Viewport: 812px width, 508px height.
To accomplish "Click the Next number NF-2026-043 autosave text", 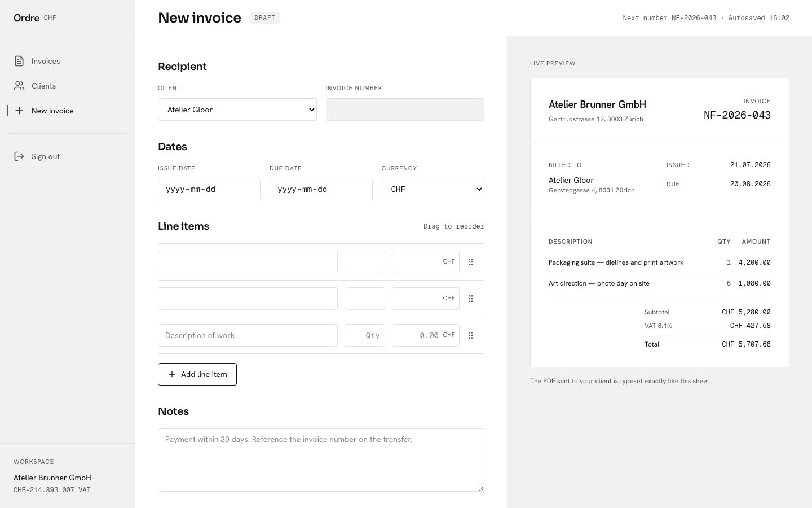I will tap(706, 18).
